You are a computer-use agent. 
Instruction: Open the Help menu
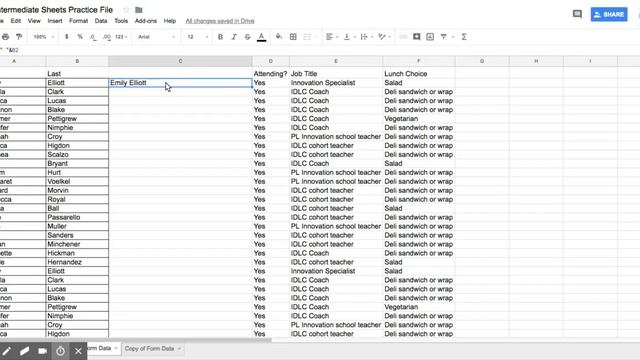pyautogui.click(x=170, y=21)
